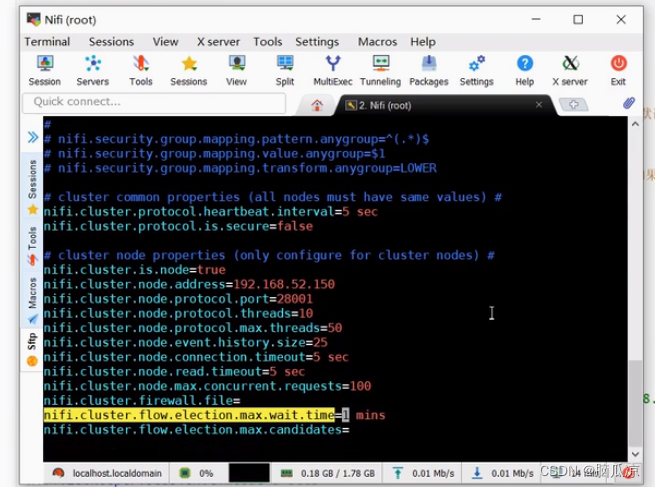The height and width of the screenshot is (487, 655).
Task: Click the paperclip attach icon
Action: click(x=629, y=103)
